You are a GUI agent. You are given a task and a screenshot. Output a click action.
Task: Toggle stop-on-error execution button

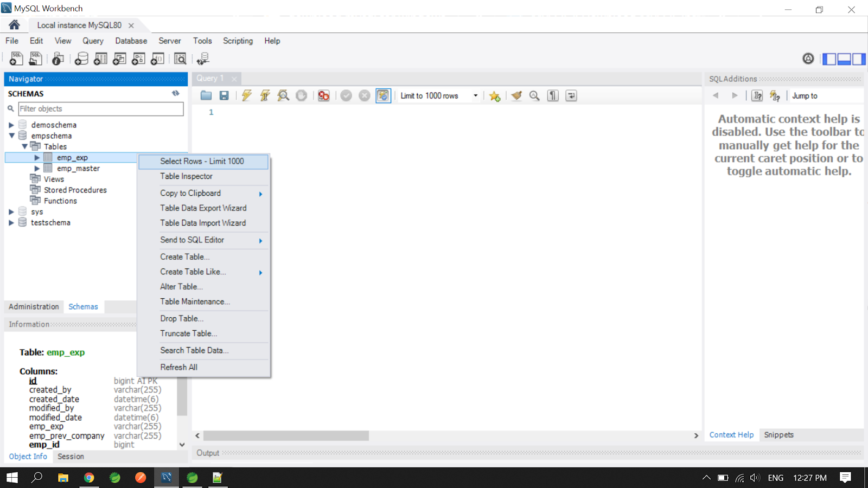324,95
